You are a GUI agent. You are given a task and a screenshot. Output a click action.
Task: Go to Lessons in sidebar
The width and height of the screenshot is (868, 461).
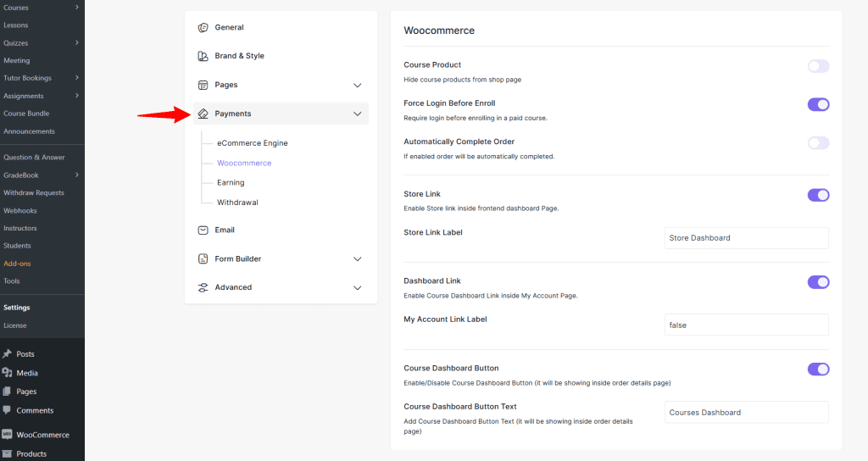pos(15,25)
